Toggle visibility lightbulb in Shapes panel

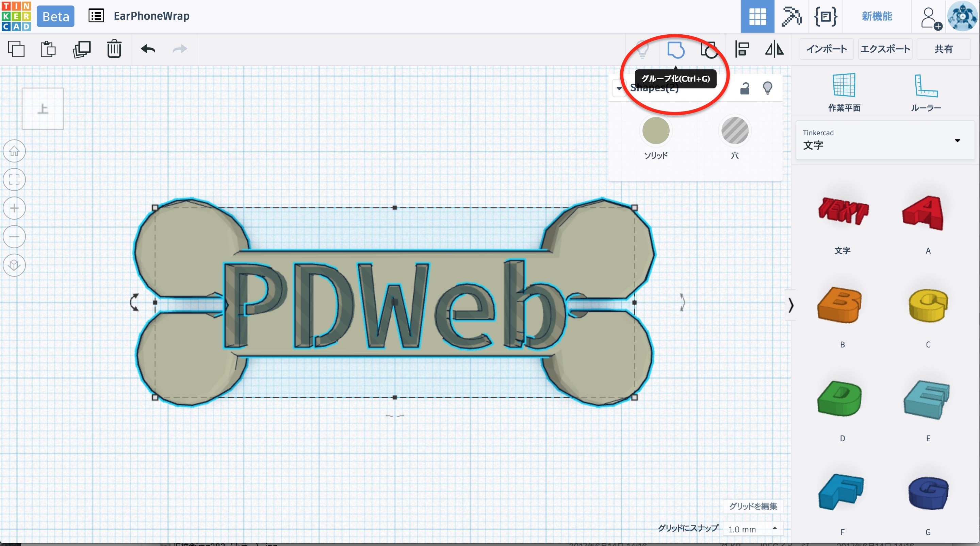pyautogui.click(x=767, y=88)
